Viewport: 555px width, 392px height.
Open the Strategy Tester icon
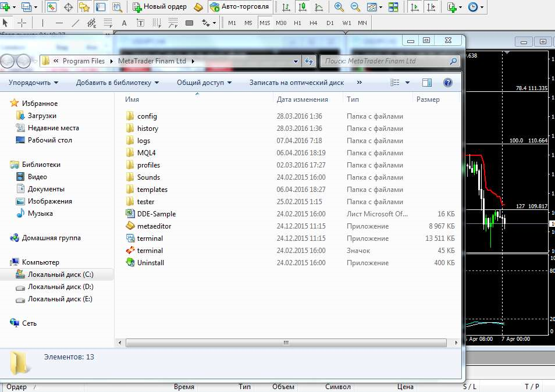117,6
